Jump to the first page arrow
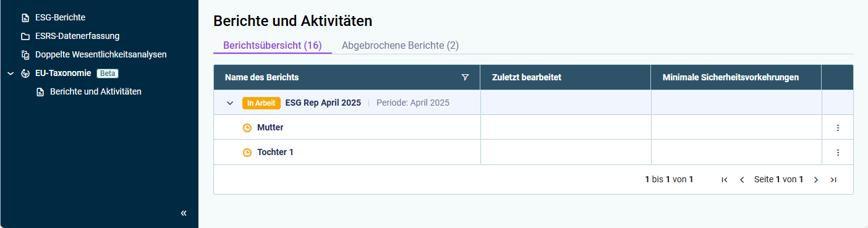 pyautogui.click(x=725, y=180)
